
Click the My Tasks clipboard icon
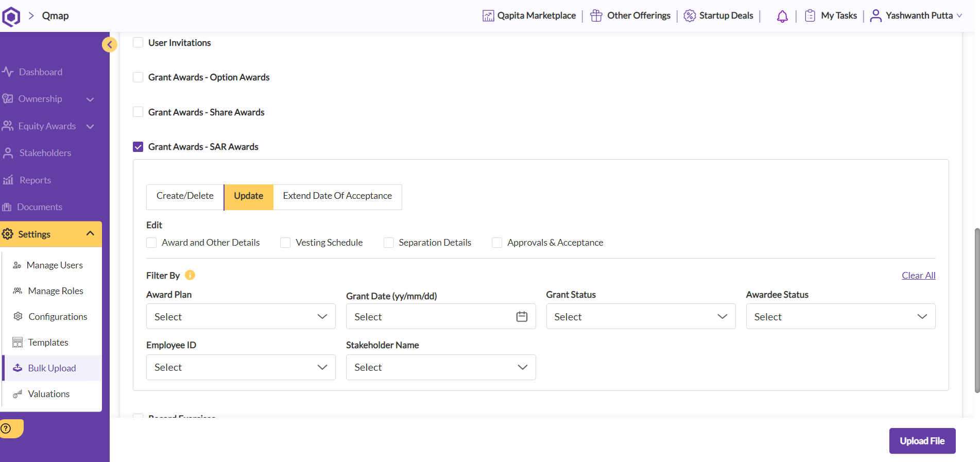810,16
